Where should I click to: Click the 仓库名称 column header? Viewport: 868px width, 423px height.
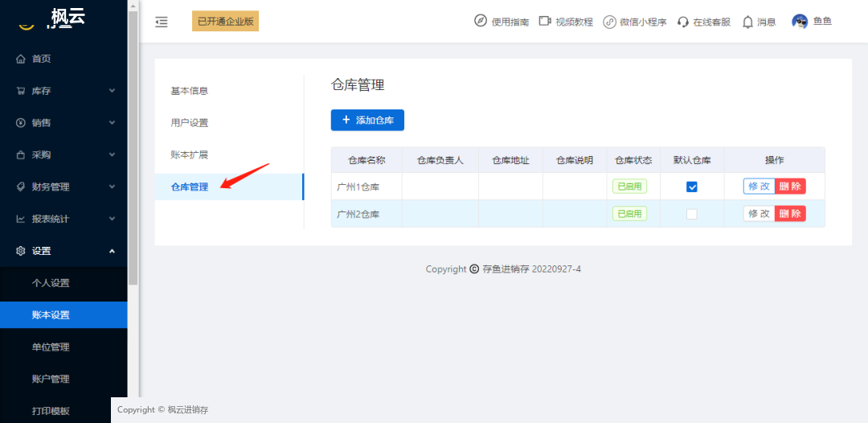point(366,161)
